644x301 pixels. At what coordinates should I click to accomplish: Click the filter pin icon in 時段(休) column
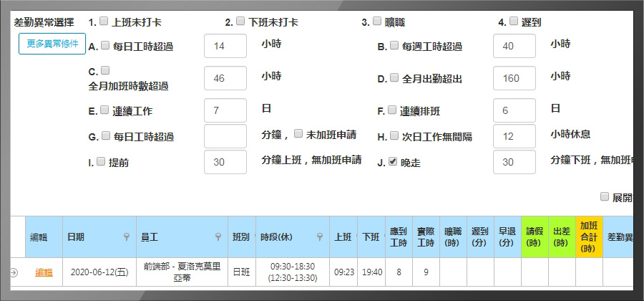321,236
